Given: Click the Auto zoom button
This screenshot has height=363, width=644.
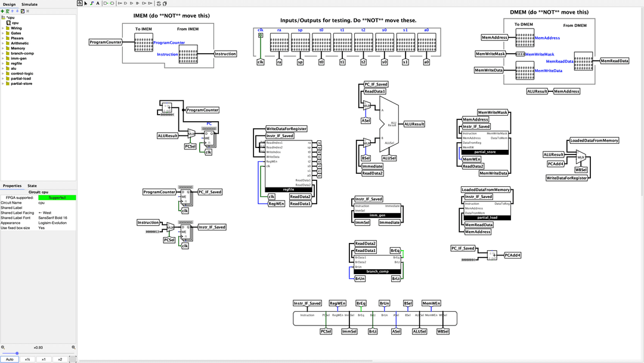Looking at the screenshot, I should pyautogui.click(x=10, y=359).
